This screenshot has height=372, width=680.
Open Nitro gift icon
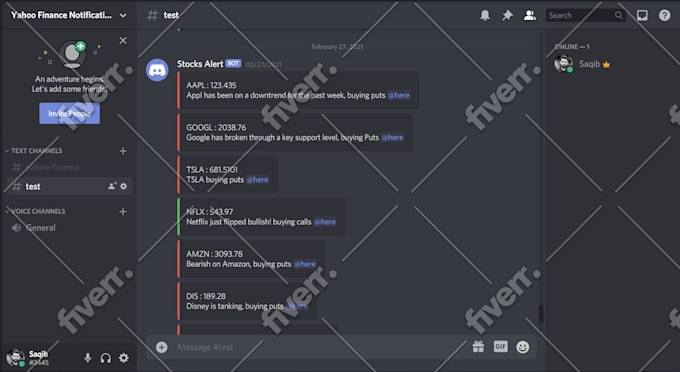(x=478, y=346)
